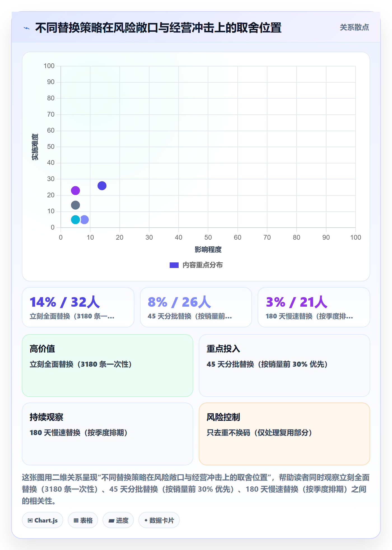The image size is (392, 550).
Task: Click the bar icon in the 进度 chip
Action: pos(111,521)
